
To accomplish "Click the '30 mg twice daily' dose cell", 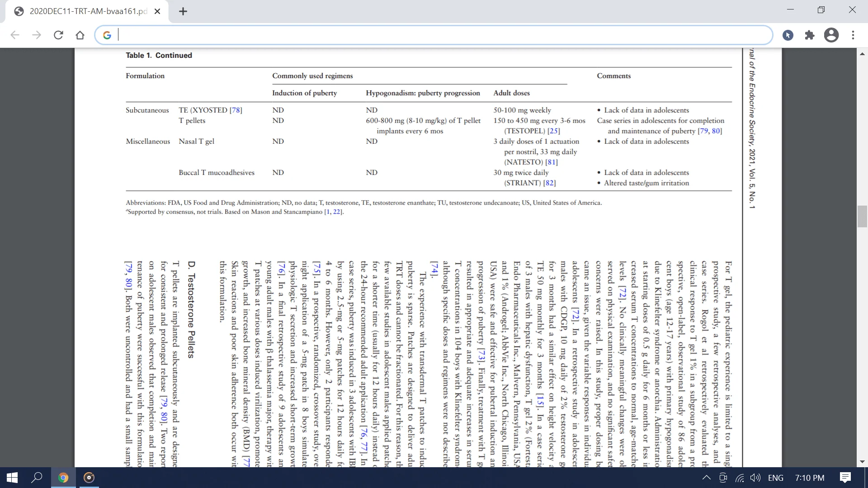I will point(521,173).
